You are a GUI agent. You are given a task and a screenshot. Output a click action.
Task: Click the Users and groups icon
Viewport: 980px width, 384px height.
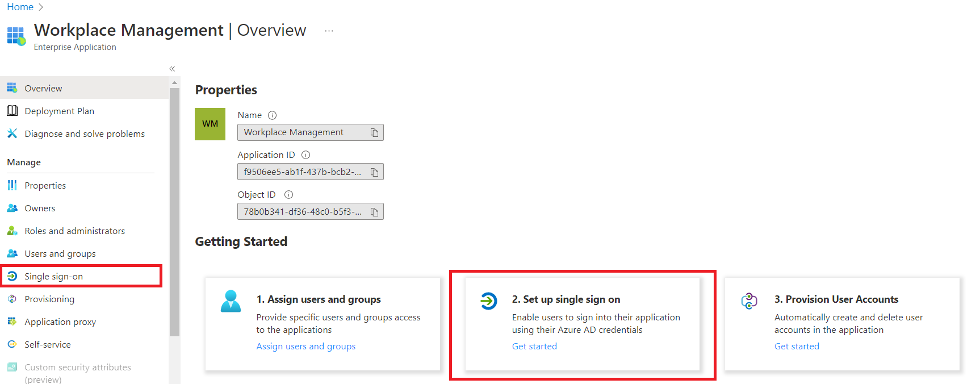coord(12,253)
